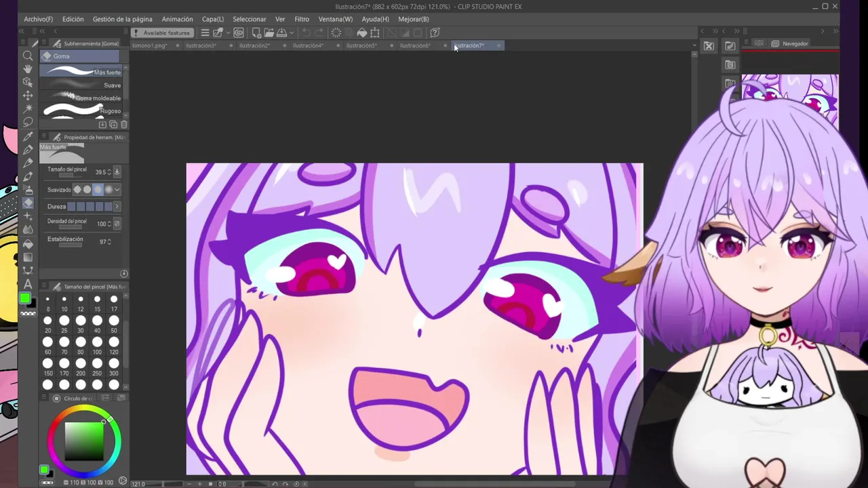Select the softest fourth Suavizado option
The image size is (868, 488).
tap(108, 190)
